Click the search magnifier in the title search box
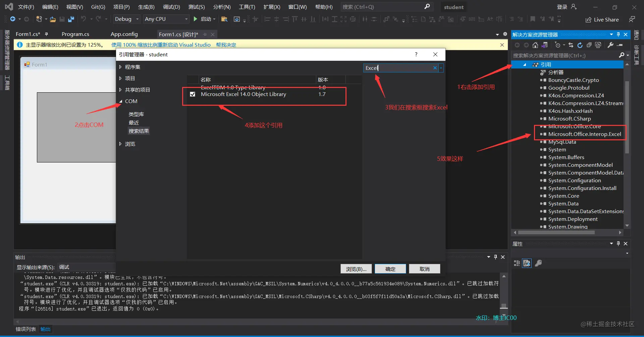This screenshot has width=644, height=337. (427, 7)
